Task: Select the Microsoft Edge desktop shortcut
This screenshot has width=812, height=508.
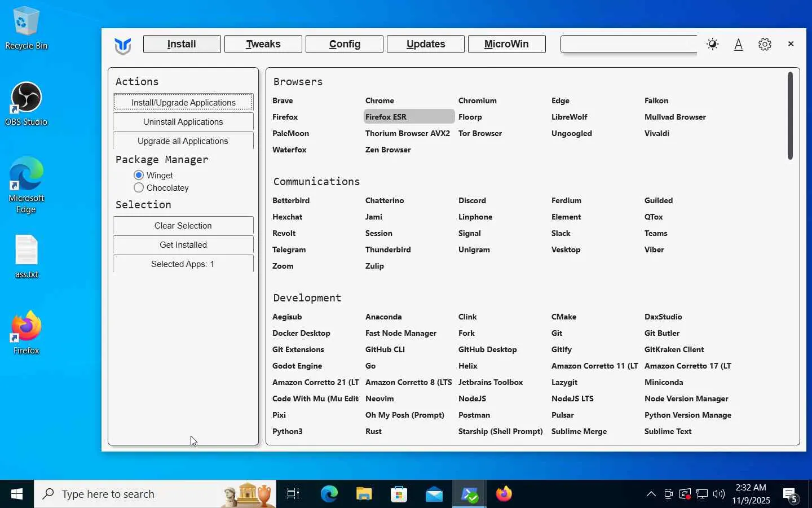Action: [26, 185]
